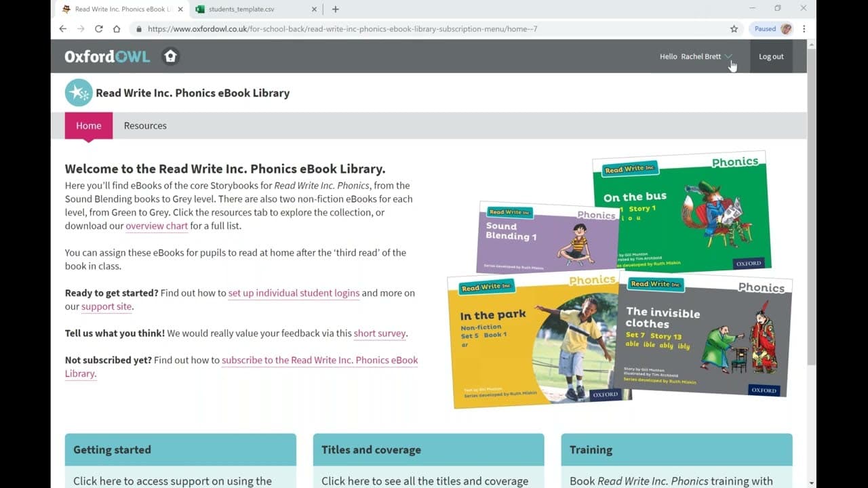Viewport: 868px width, 488px height.
Task: Click set up individual student logins link
Action: click(294, 293)
